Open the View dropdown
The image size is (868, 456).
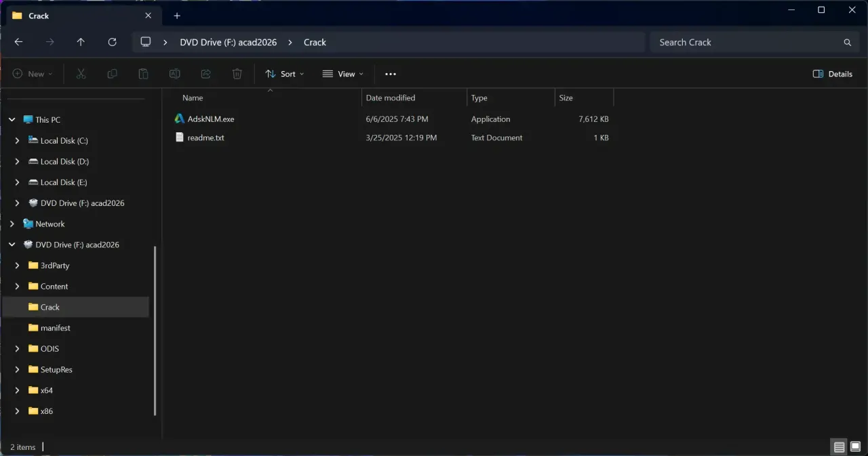(x=343, y=74)
